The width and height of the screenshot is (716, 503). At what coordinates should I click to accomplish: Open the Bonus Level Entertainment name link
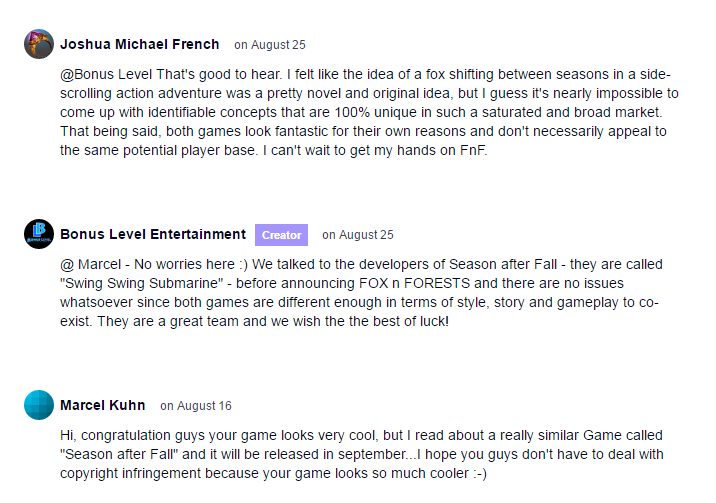click(x=153, y=234)
